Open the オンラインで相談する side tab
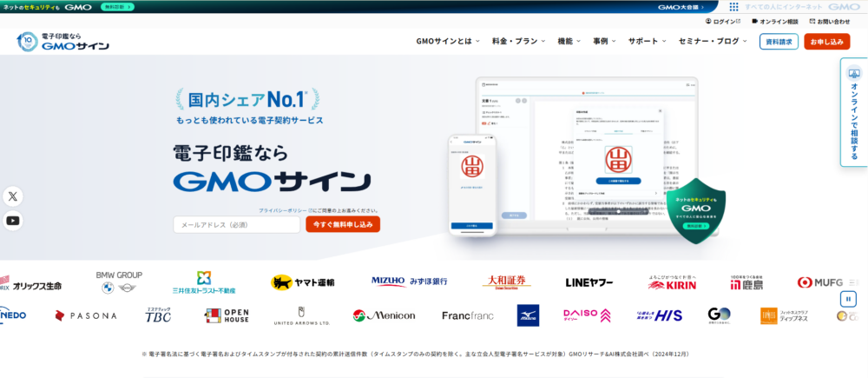The height and width of the screenshot is (378, 868). (853, 112)
